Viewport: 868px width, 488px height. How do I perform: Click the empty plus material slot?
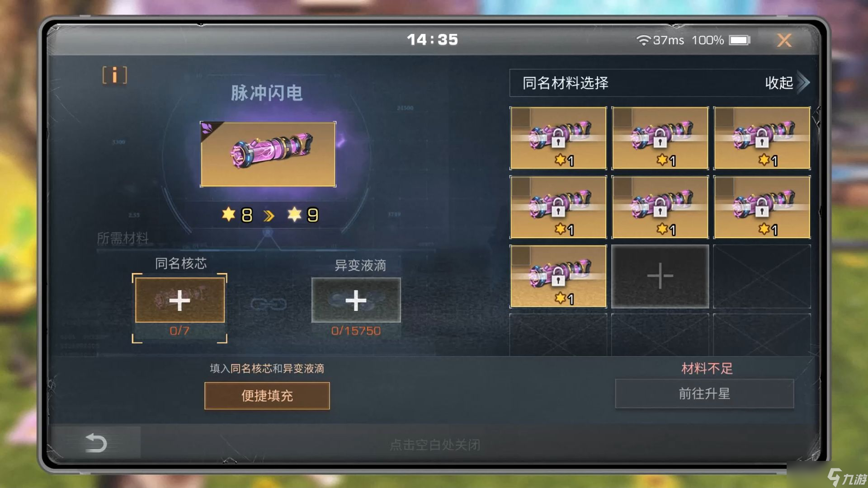coord(660,276)
